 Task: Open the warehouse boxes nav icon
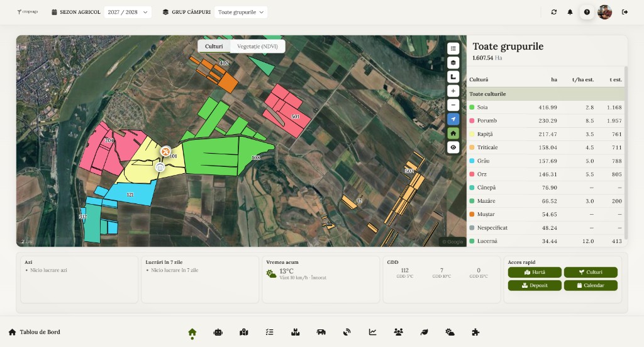(x=296, y=332)
